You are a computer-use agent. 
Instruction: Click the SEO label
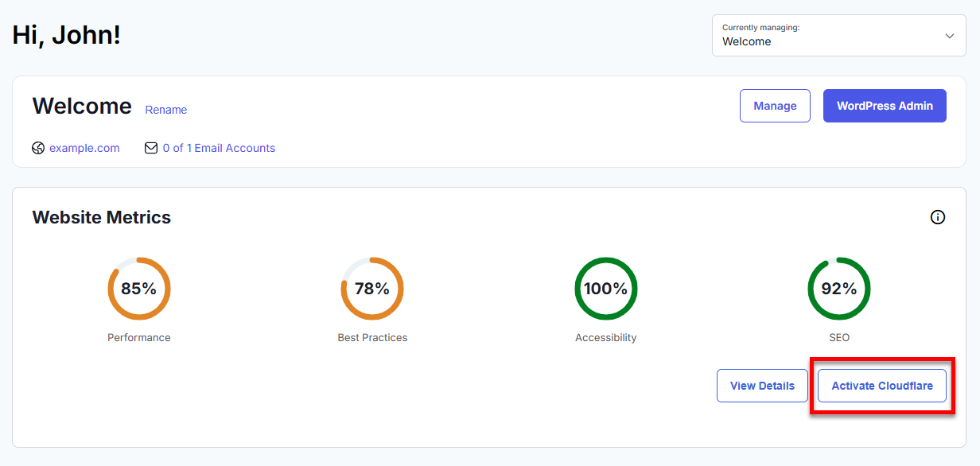pyautogui.click(x=839, y=337)
